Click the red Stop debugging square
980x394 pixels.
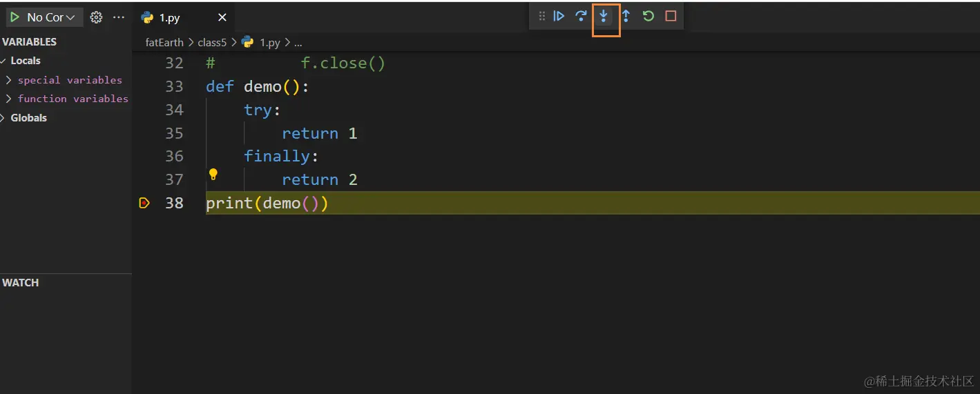tap(671, 16)
